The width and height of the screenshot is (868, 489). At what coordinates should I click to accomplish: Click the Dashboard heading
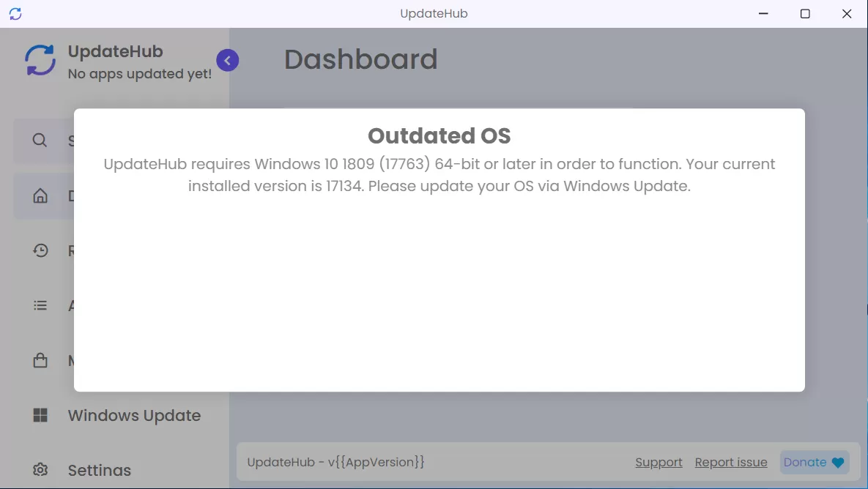(361, 59)
